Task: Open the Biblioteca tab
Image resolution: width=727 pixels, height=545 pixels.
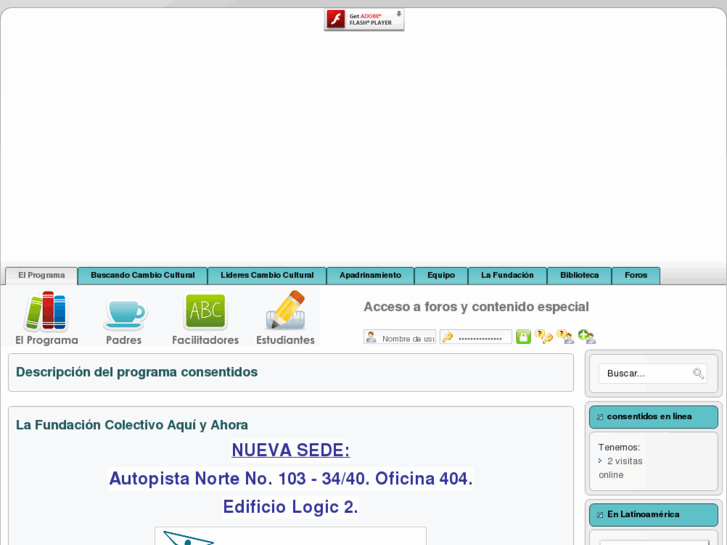Action: [580, 276]
